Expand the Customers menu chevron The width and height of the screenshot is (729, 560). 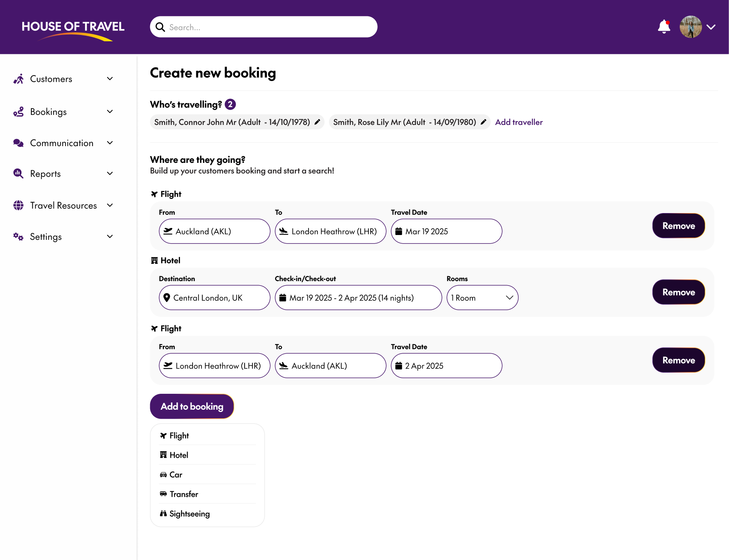(x=110, y=79)
